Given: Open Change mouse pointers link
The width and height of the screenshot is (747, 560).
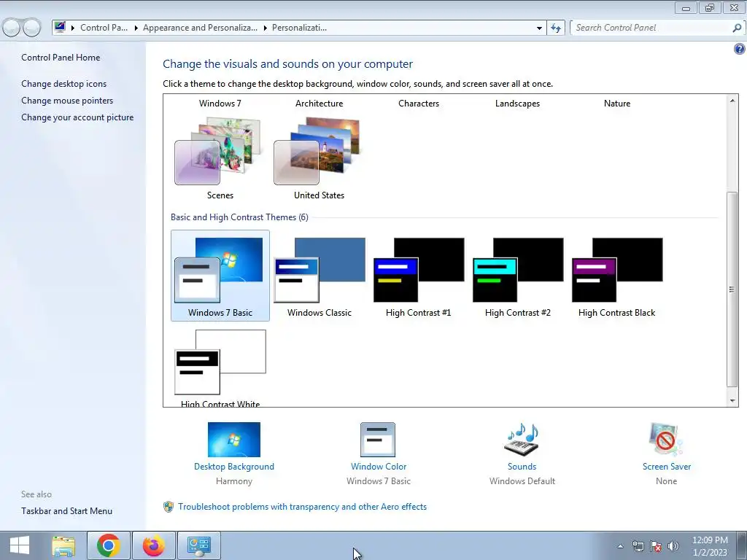Looking at the screenshot, I should 67,101.
